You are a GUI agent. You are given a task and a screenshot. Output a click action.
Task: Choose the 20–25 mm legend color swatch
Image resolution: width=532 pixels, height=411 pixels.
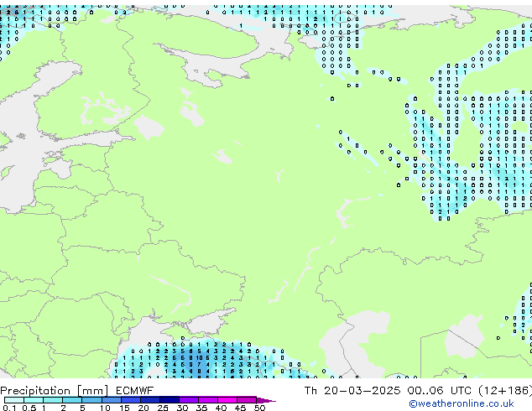[149, 400]
